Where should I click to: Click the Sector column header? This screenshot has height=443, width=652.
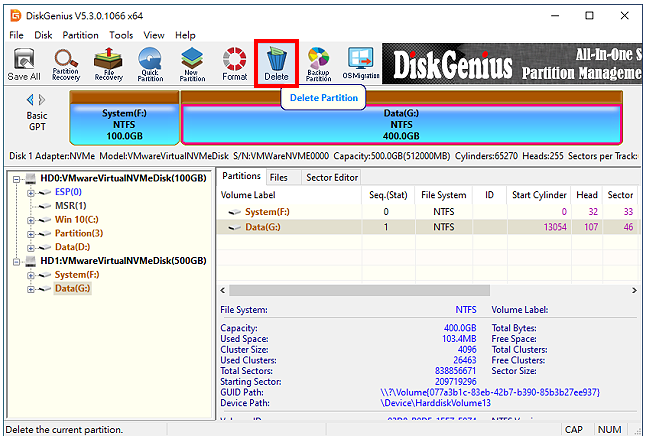(620, 195)
